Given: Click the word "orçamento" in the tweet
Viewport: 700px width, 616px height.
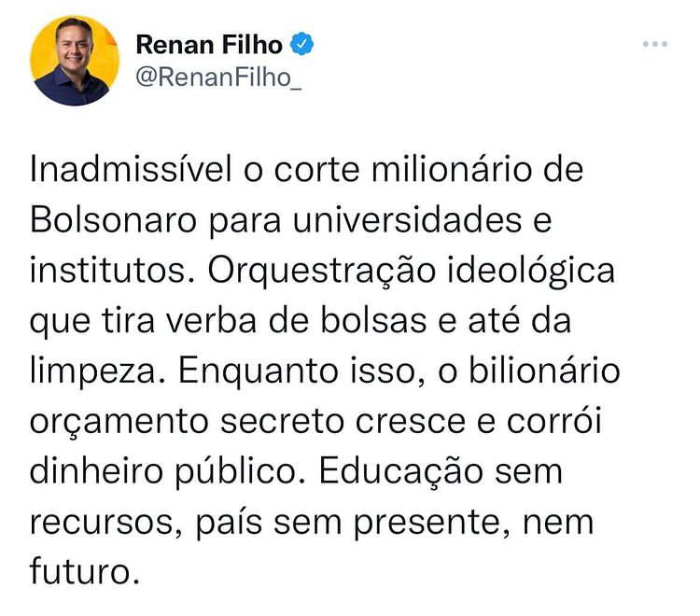Looking at the screenshot, I should click(x=119, y=423).
